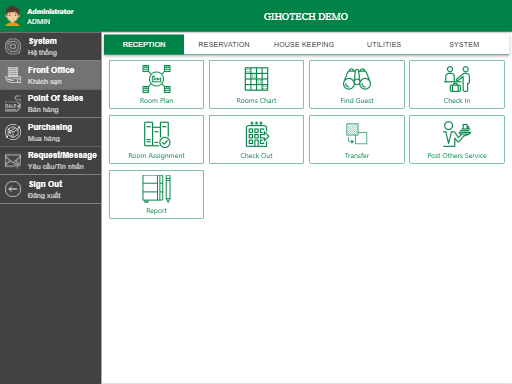Image resolution: width=512 pixels, height=384 pixels.
Task: Open the Check Out calendar icon
Action: point(257,134)
